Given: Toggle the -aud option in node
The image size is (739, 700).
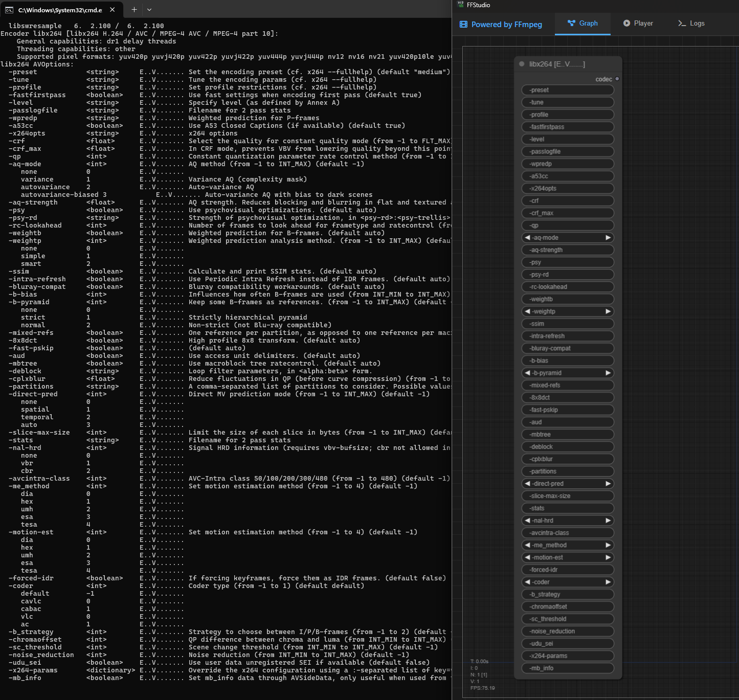Looking at the screenshot, I should [x=568, y=422].
